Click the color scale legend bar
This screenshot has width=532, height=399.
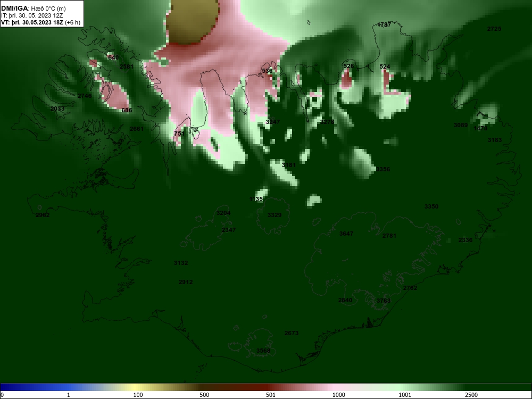(266, 387)
